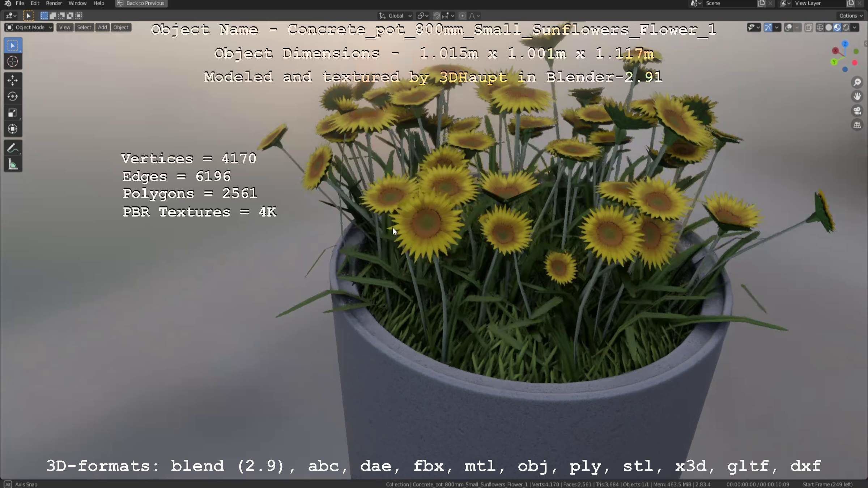Choose Subtract existing selection mode icon
Viewport: 868px width, 488px height.
(61, 16)
